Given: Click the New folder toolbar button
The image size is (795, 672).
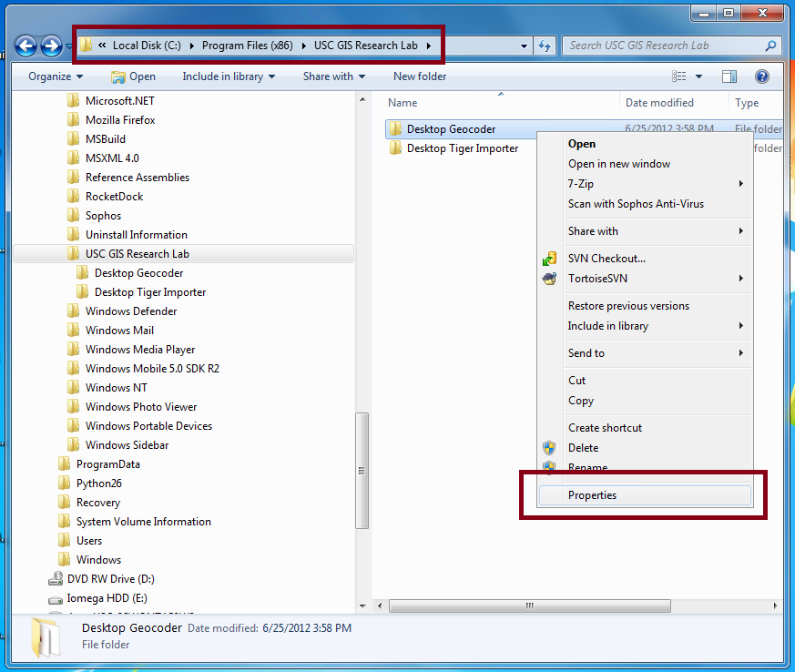Looking at the screenshot, I should [x=420, y=76].
